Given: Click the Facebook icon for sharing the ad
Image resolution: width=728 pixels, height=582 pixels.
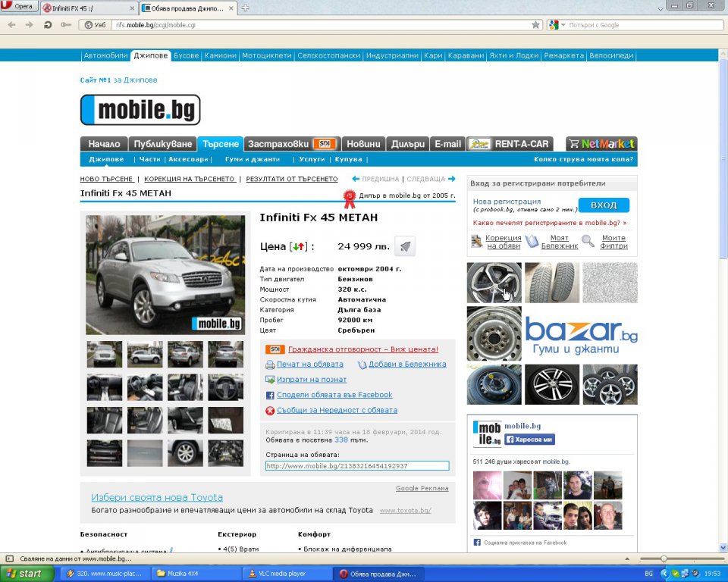Looking at the screenshot, I should click(270, 395).
